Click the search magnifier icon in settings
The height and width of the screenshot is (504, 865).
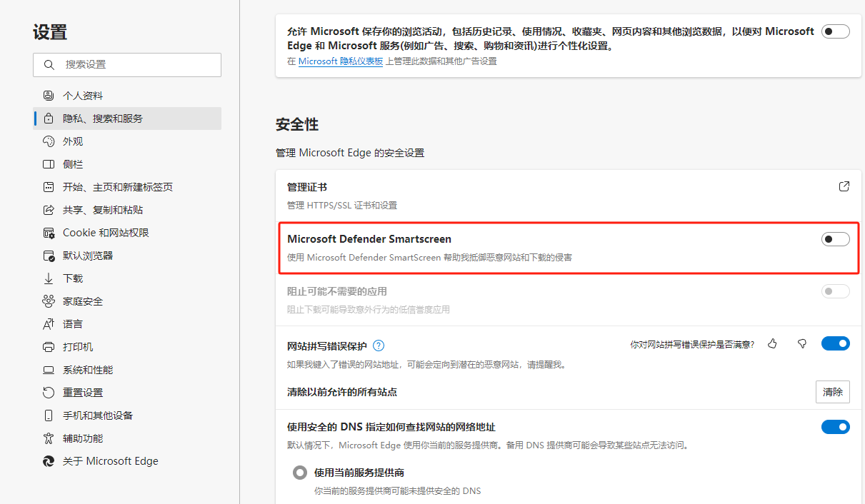[49, 64]
